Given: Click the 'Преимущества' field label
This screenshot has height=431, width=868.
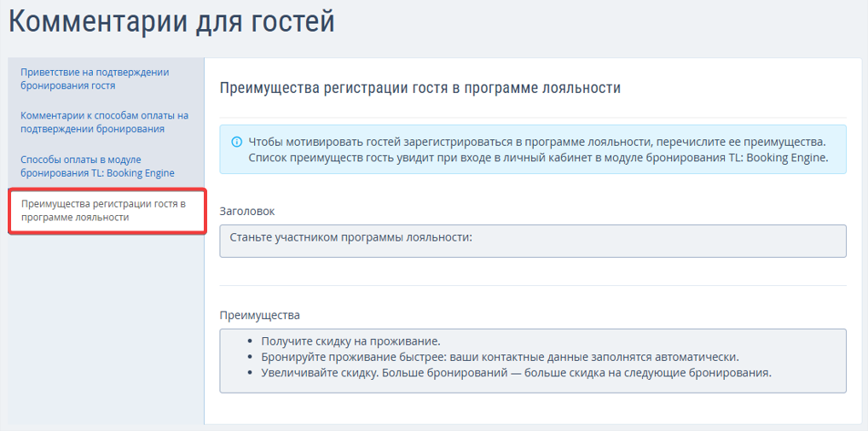Looking at the screenshot, I should point(259,315).
